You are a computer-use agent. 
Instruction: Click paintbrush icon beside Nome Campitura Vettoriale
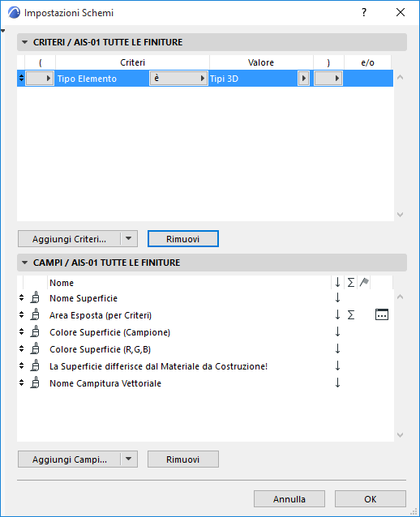click(35, 382)
